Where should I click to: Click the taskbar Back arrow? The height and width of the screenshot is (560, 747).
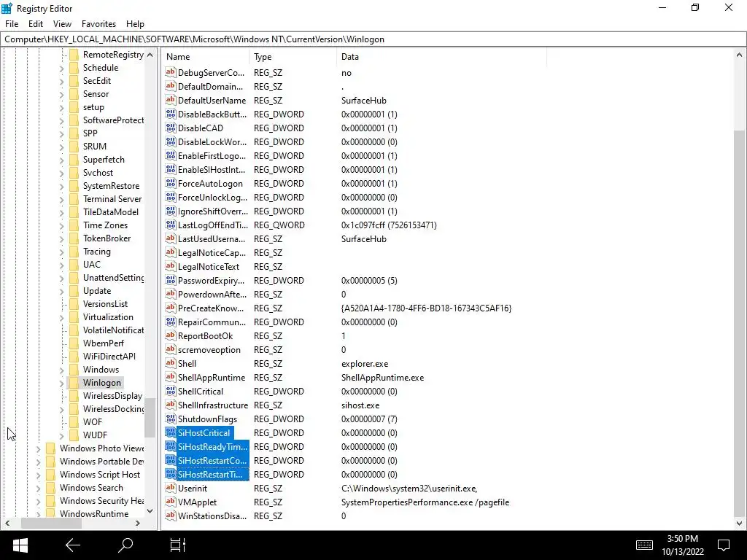click(x=73, y=545)
